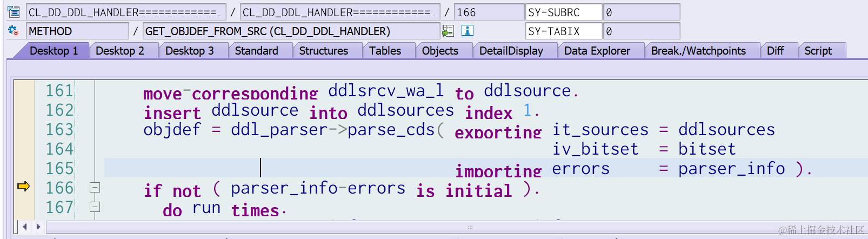Click the 'times' keyword on line 167

coord(255,210)
